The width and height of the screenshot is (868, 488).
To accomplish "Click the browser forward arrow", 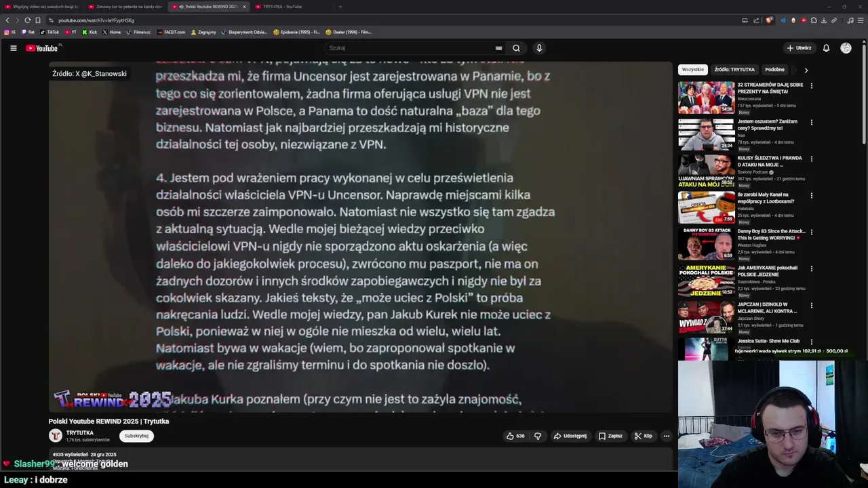I will pos(18,20).
